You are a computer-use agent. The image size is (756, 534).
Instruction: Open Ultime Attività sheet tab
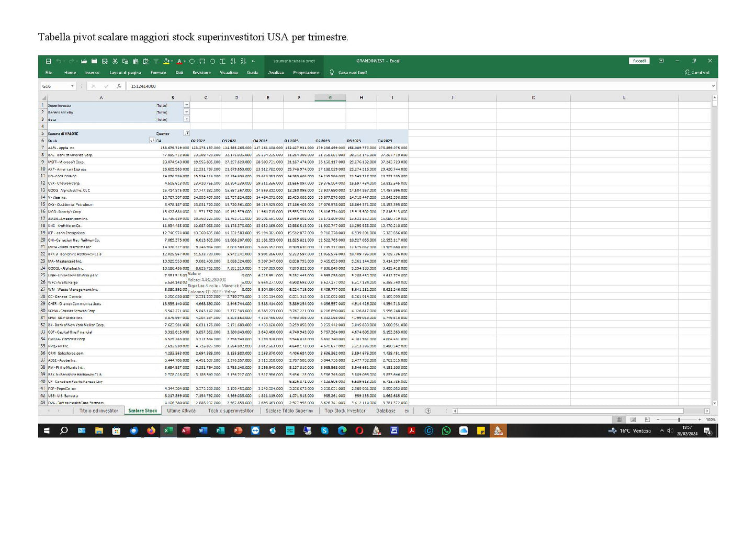point(181,411)
